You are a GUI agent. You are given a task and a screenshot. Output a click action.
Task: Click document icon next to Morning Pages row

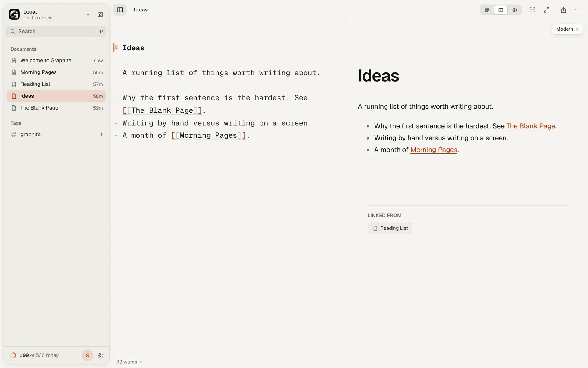(x=14, y=72)
